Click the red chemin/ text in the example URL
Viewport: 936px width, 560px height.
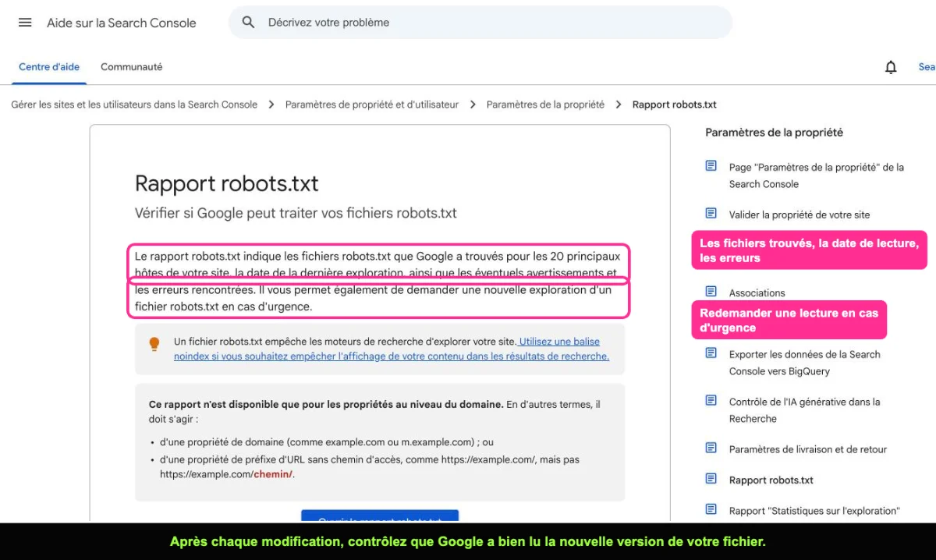(273, 474)
